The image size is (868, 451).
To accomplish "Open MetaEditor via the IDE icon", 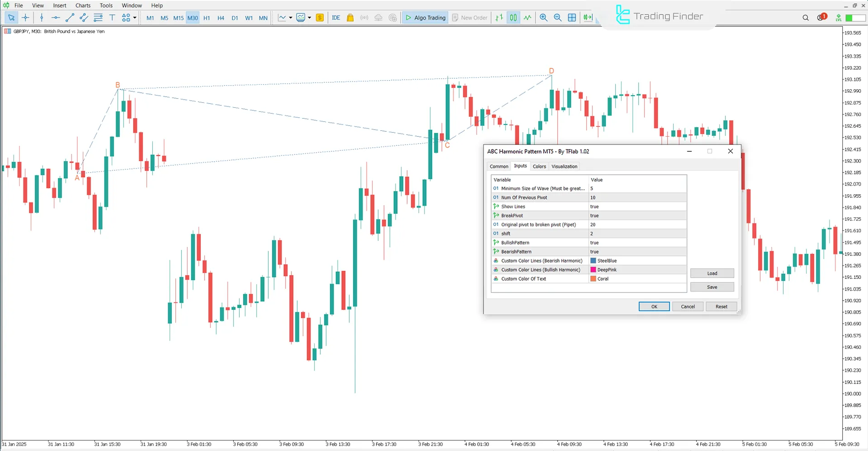I will (x=336, y=18).
